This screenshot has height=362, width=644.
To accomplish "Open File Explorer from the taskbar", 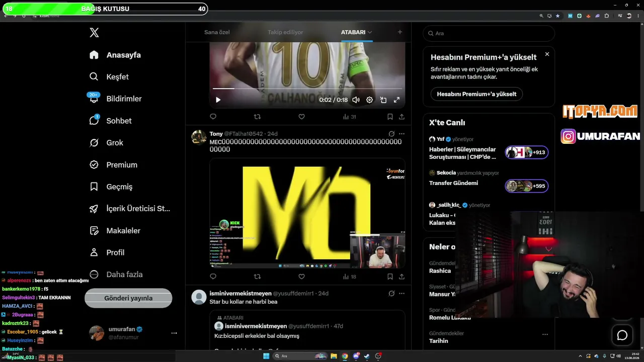I will 334,356.
